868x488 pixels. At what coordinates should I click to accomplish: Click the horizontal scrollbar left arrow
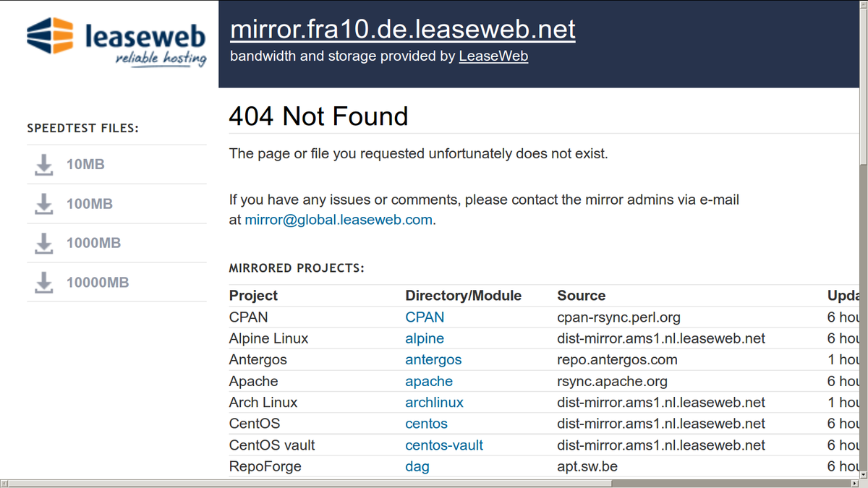(x=6, y=482)
